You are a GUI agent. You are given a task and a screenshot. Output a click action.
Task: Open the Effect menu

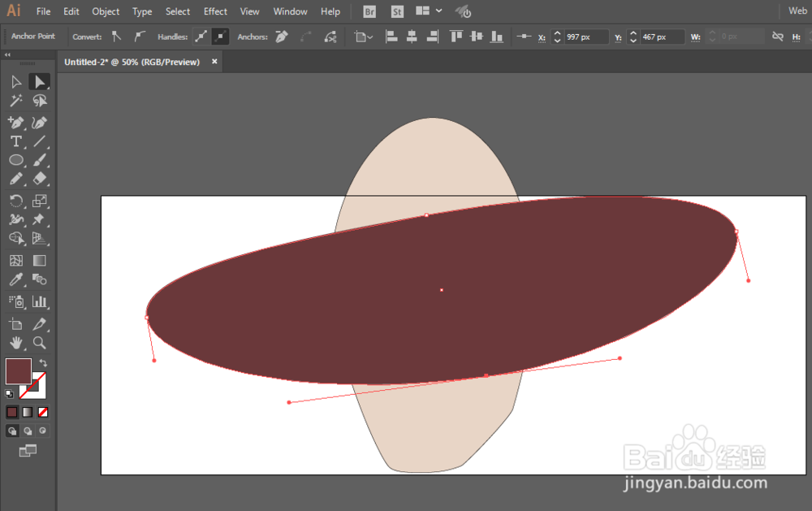215,11
